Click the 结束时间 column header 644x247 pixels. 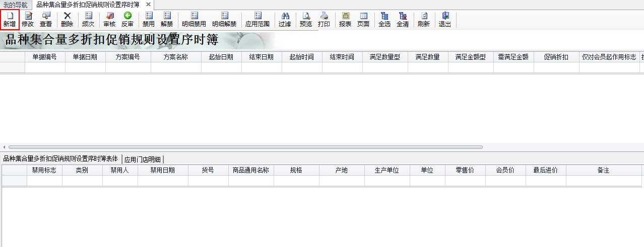click(342, 57)
